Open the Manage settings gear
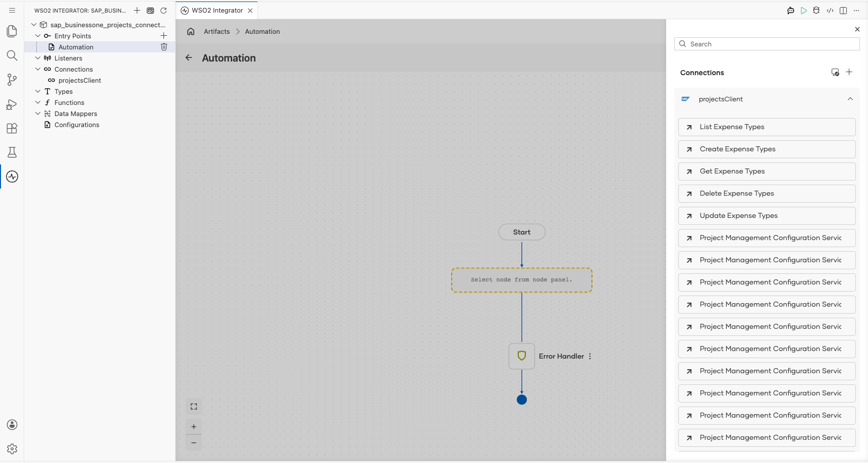Image resolution: width=868 pixels, height=463 pixels. coord(12,449)
